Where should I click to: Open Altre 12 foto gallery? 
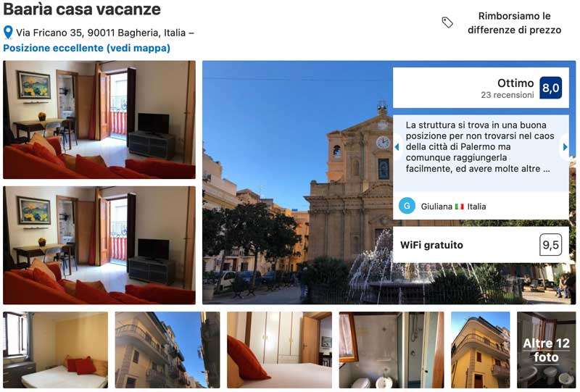click(546, 350)
